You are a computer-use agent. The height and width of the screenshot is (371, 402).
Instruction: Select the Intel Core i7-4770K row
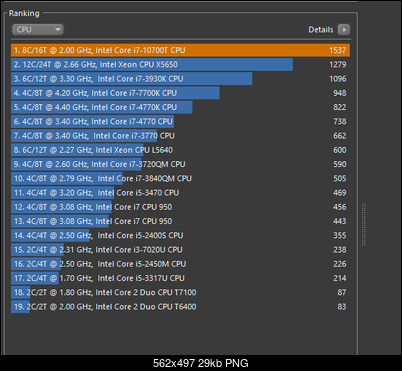(x=180, y=107)
